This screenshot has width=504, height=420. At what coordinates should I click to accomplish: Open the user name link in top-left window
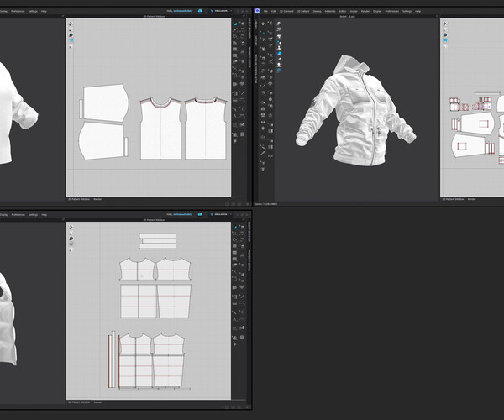183,11
